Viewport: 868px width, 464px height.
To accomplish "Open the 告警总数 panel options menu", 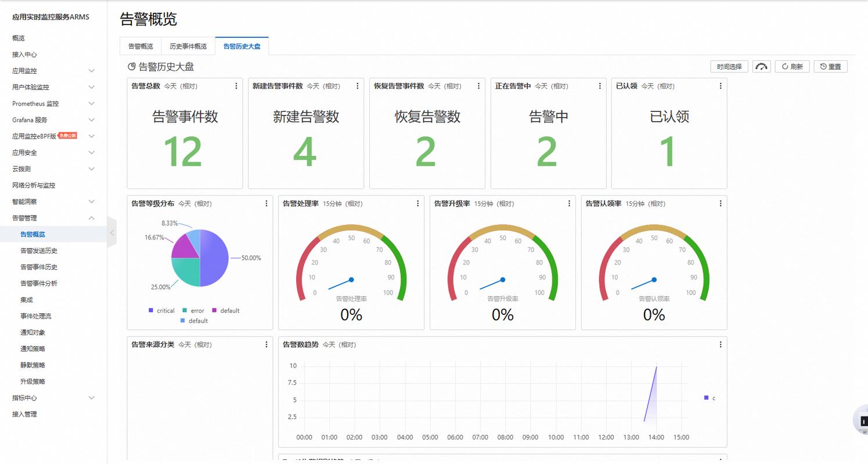I will pyautogui.click(x=236, y=86).
